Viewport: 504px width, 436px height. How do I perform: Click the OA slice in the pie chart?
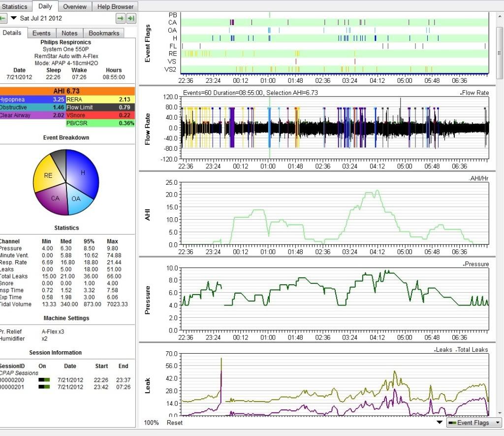[76, 200]
